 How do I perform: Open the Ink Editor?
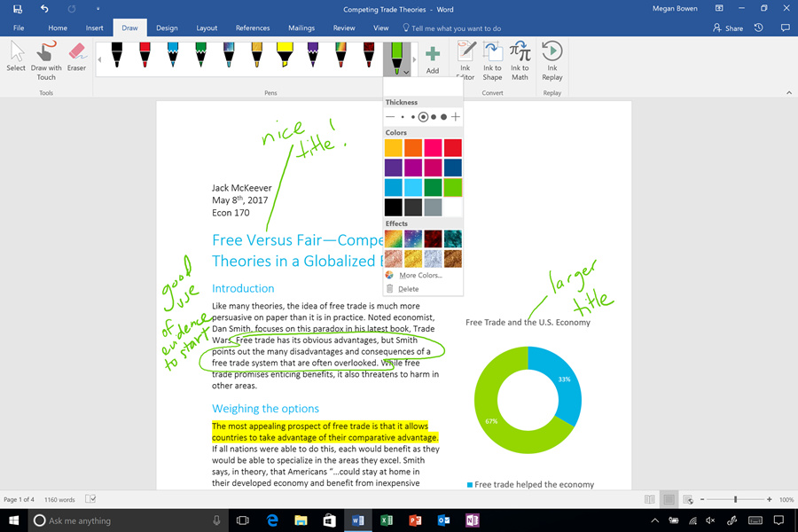click(x=465, y=61)
